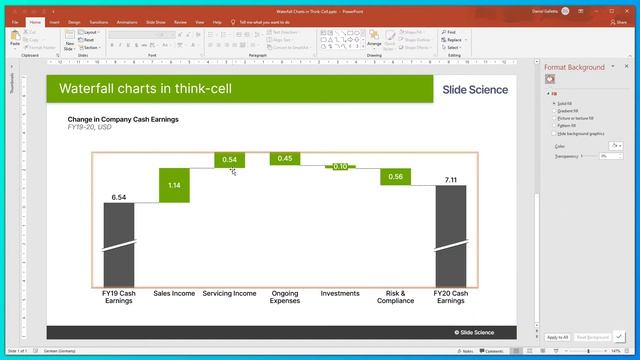Toggle Hide background graphics checkbox
Screen dimensions: 640x360
point(554,133)
